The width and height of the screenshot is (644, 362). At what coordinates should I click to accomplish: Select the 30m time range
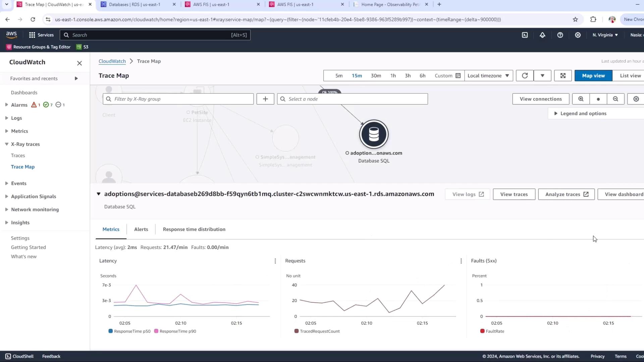[x=376, y=76]
